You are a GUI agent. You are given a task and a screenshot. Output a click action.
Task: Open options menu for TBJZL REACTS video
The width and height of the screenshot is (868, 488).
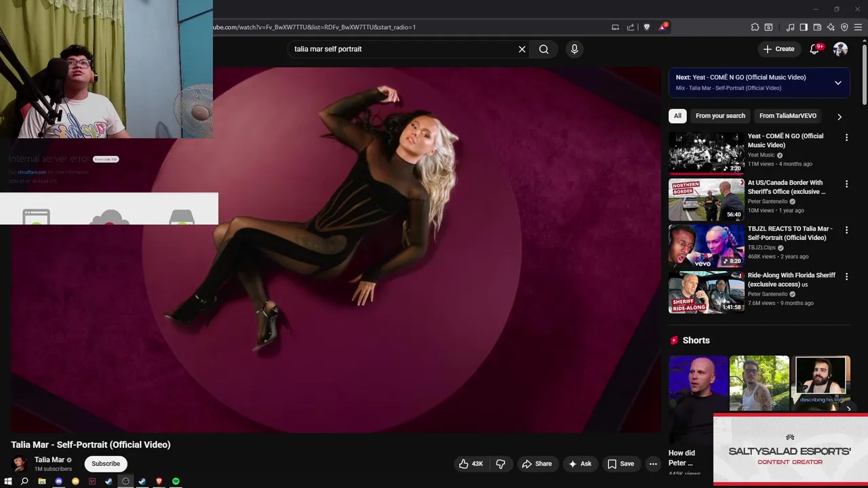coord(846,230)
